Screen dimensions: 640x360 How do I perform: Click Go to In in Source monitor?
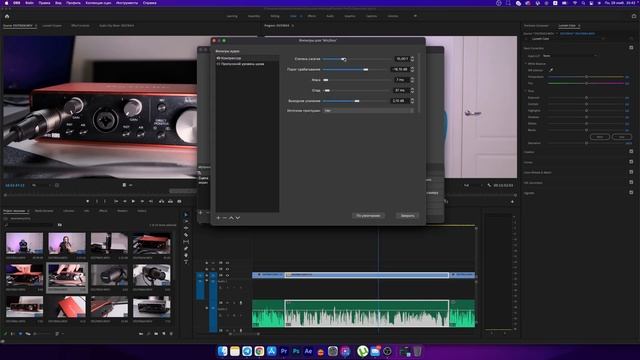click(x=116, y=201)
